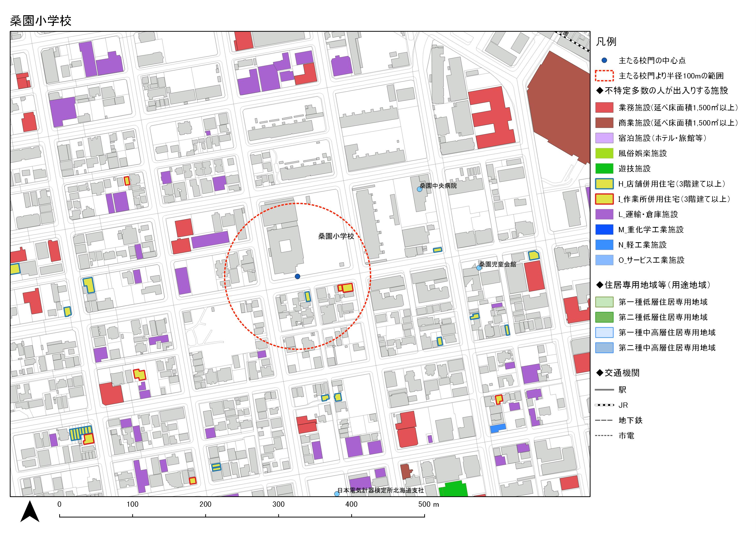Viewport: 756px width, 534px height.
Task: Click the 500 m scale bar label
Action: pyautogui.click(x=429, y=504)
